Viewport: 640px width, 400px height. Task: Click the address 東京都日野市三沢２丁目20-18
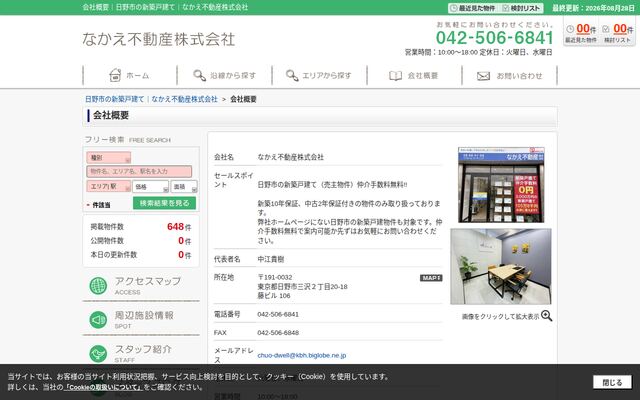(302, 287)
